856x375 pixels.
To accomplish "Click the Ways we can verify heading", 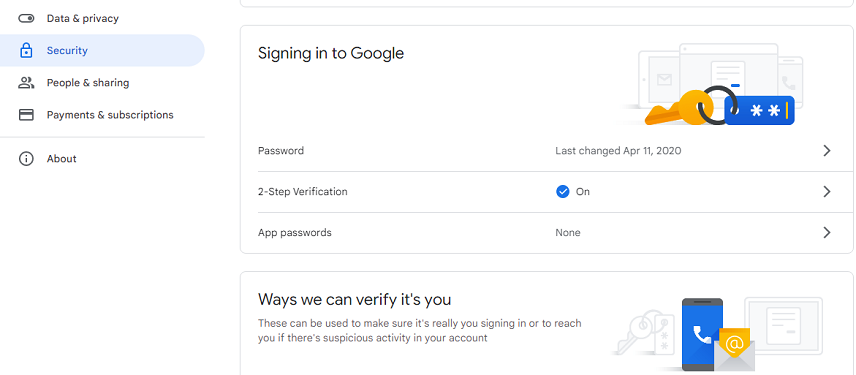I will (355, 299).
